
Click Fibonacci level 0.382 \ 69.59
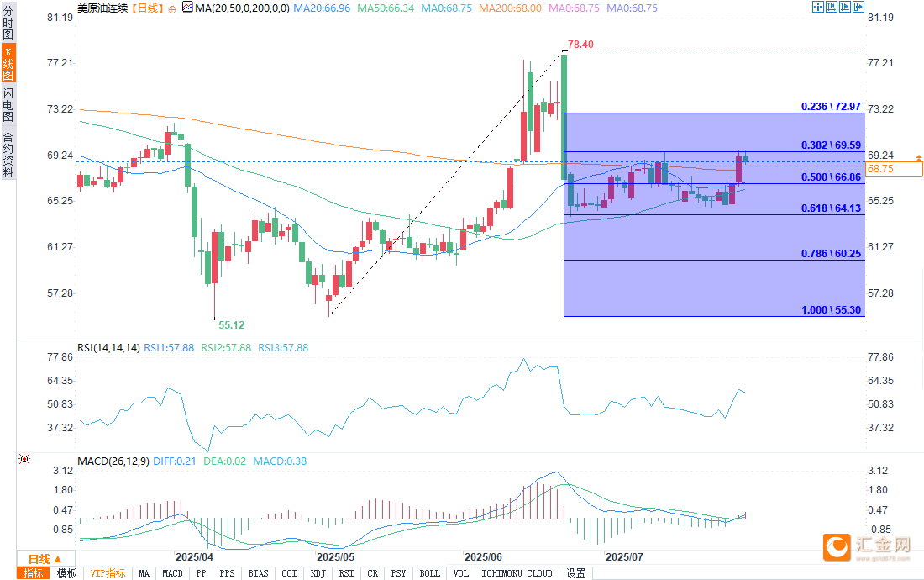pyautogui.click(x=831, y=145)
